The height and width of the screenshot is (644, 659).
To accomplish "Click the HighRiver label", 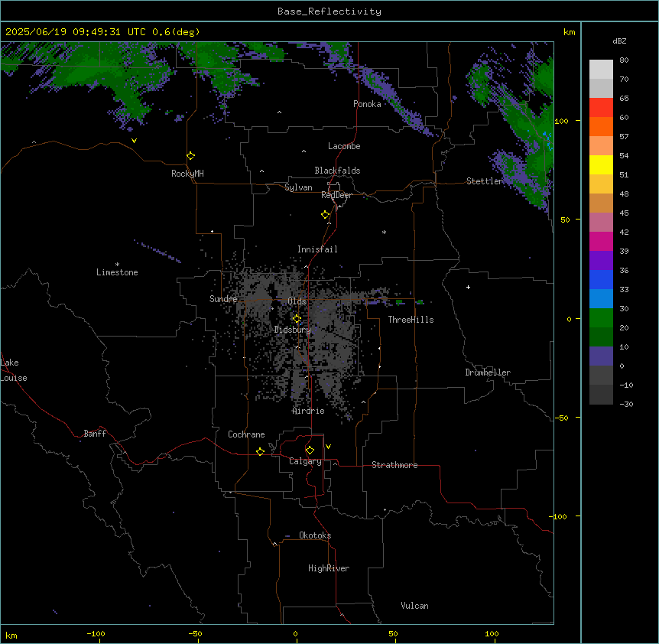I will tap(329, 568).
